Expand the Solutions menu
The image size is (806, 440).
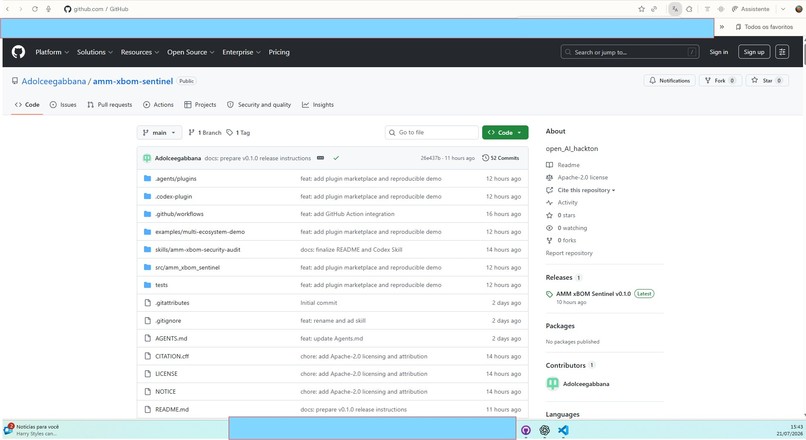pos(95,52)
